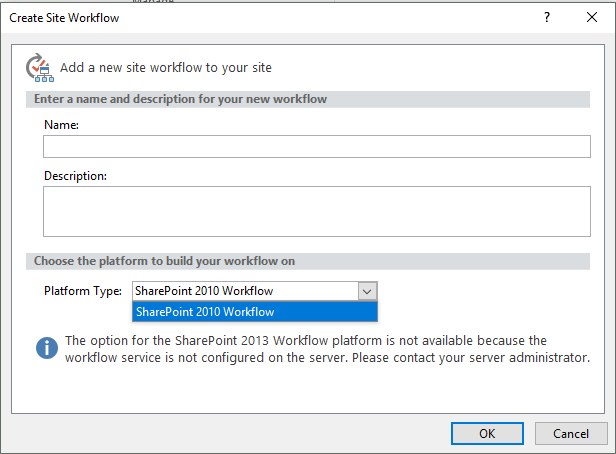Select the highlighted SharePoint 2010 Workflow option
The width and height of the screenshot is (616, 454).
[255, 312]
